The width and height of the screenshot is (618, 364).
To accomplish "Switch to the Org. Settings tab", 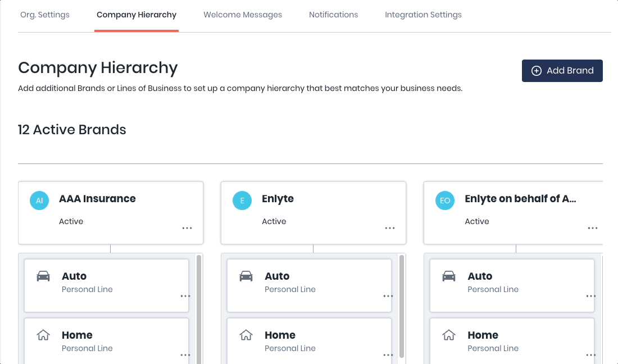I will (x=45, y=15).
